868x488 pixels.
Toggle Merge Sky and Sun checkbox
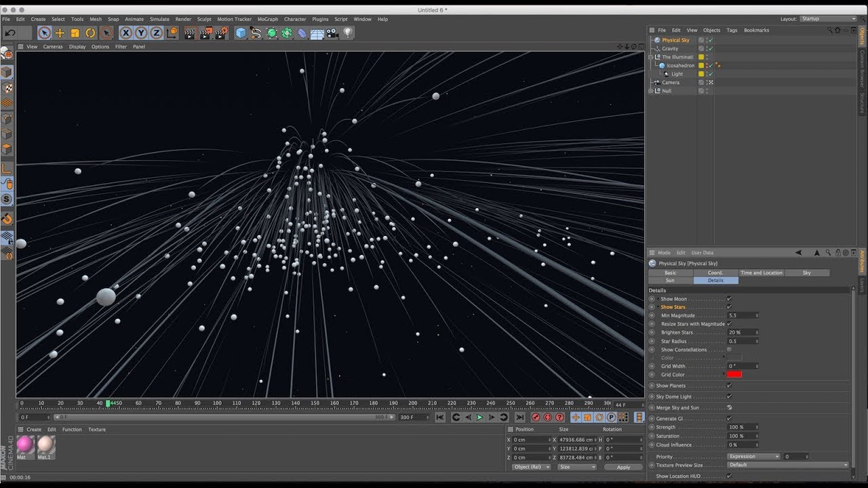coord(729,407)
